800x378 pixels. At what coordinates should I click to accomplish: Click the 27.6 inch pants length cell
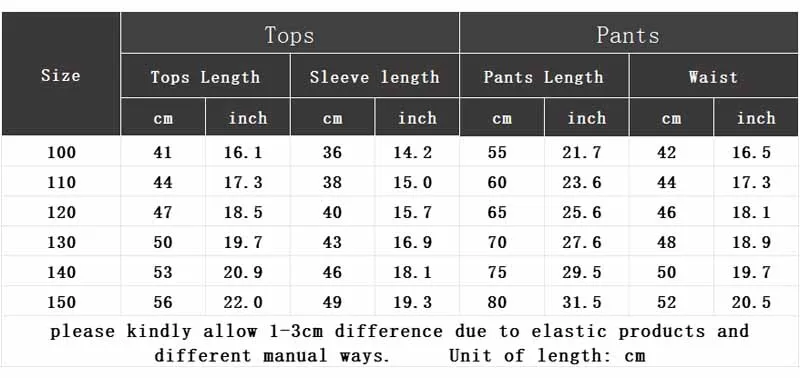click(x=582, y=242)
